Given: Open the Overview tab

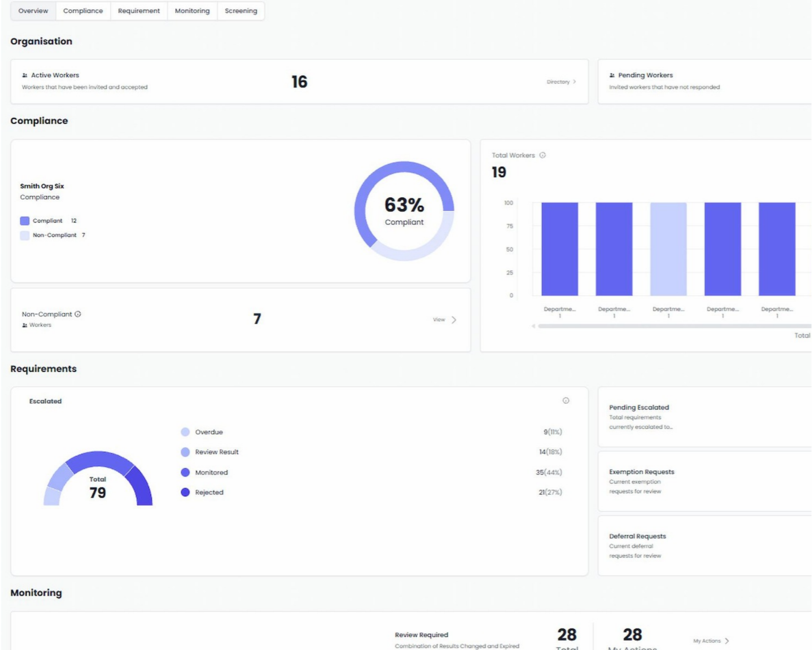Looking at the screenshot, I should tap(33, 11).
